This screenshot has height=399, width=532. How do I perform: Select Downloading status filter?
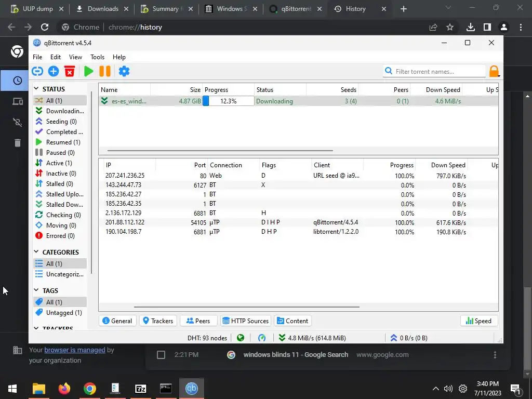click(x=60, y=111)
